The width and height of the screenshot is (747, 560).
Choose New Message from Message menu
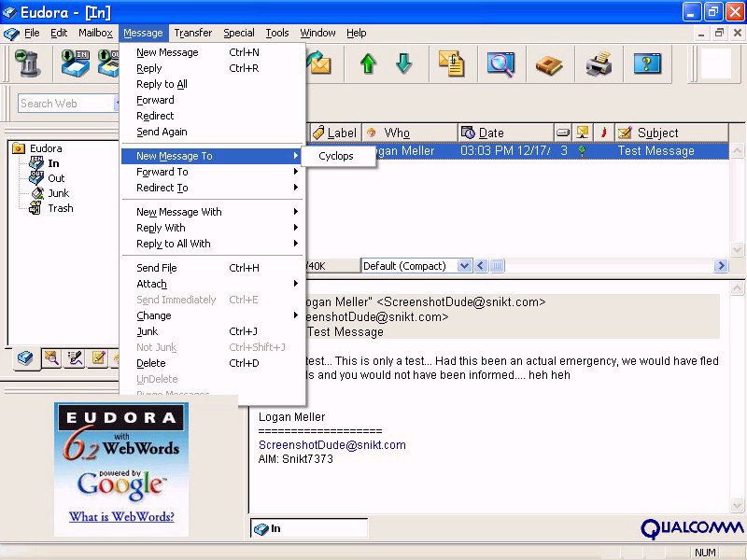coord(213,52)
